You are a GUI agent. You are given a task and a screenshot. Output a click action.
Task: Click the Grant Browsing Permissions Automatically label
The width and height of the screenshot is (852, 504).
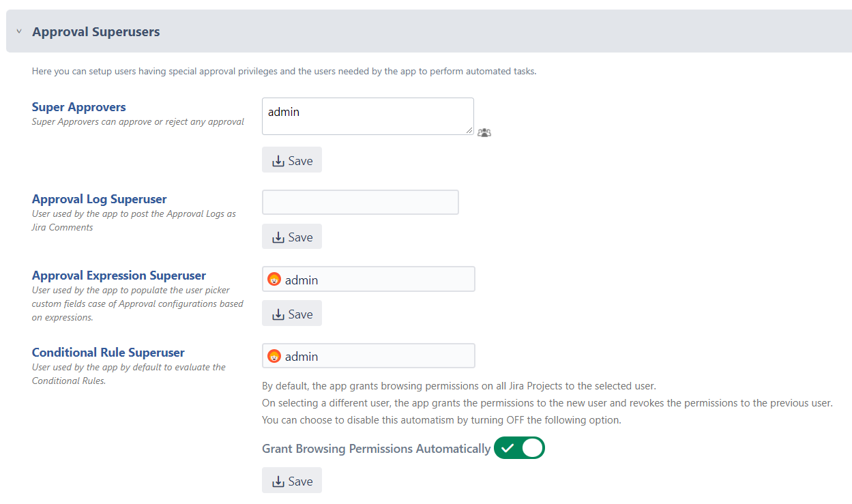tap(377, 449)
